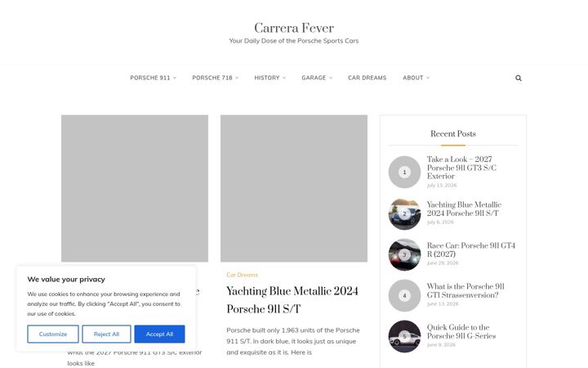The width and height of the screenshot is (588, 368).
Task: Expand the About menu chevron
Action: click(428, 79)
